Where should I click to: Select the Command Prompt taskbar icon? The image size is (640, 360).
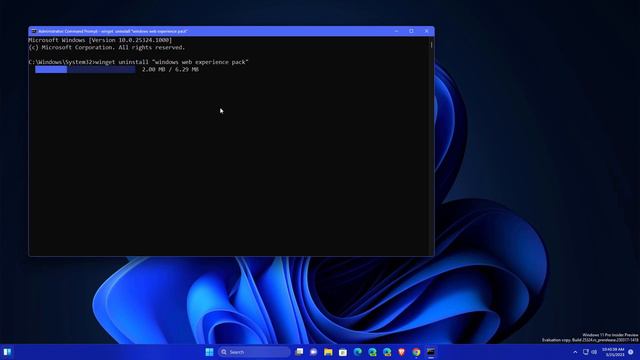click(x=431, y=352)
